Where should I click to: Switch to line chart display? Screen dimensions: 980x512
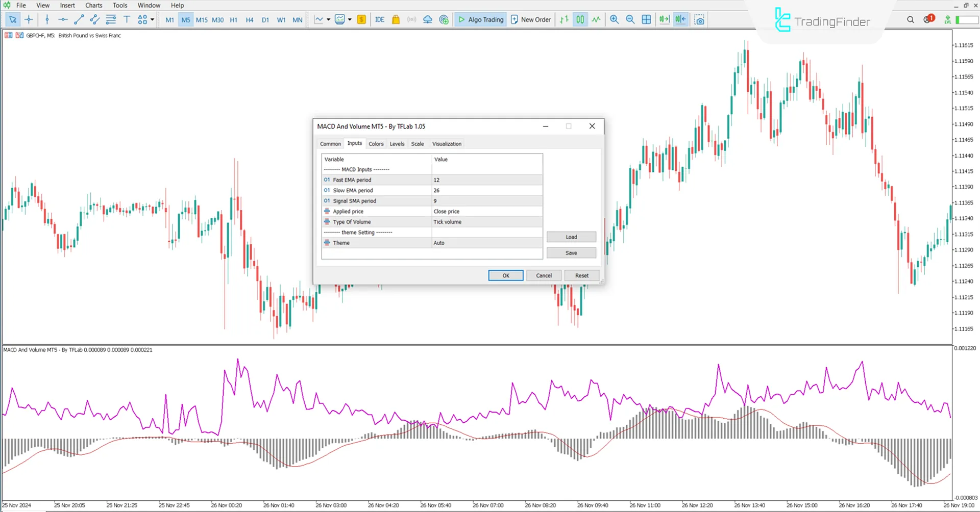pos(596,19)
